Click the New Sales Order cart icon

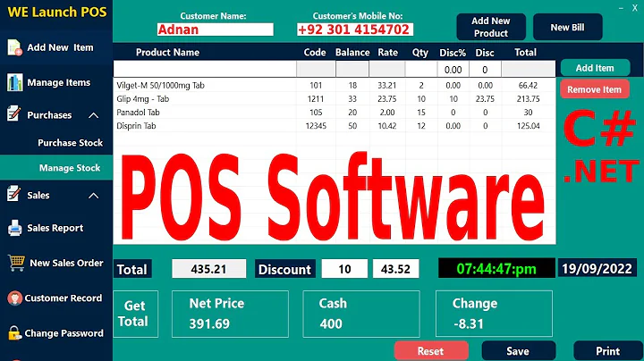click(x=16, y=263)
